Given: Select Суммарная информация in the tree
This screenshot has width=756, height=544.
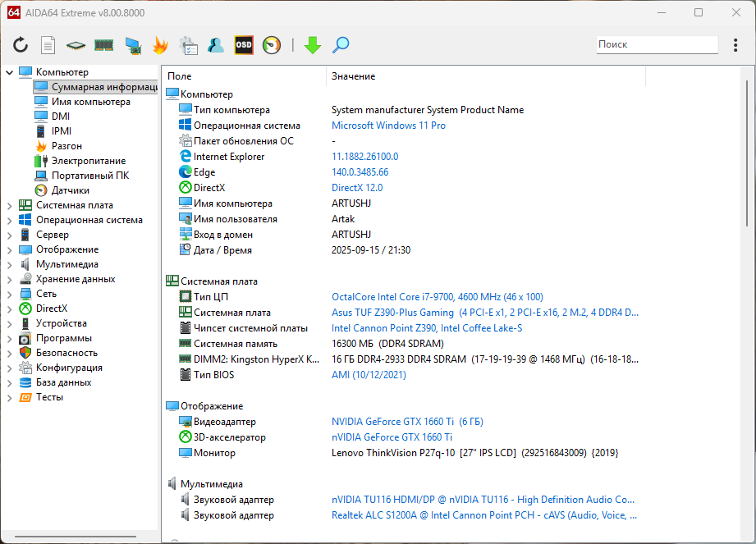Looking at the screenshot, I should pos(95,87).
